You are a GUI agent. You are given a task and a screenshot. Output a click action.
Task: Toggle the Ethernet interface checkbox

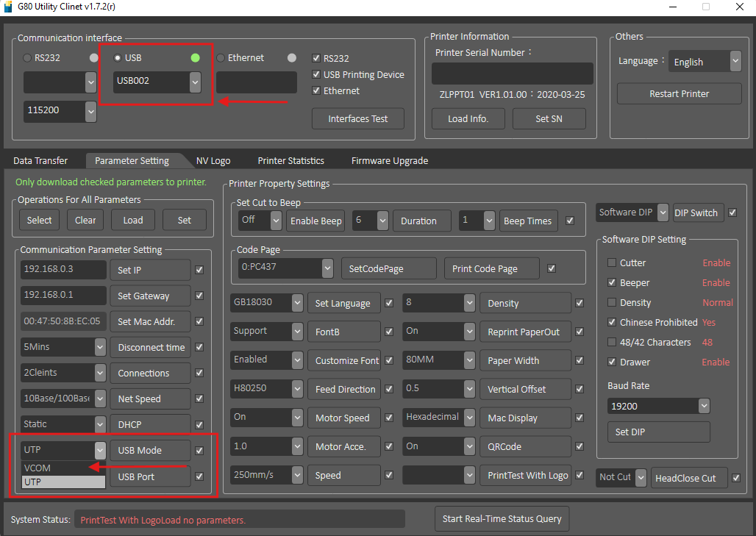[x=316, y=90]
